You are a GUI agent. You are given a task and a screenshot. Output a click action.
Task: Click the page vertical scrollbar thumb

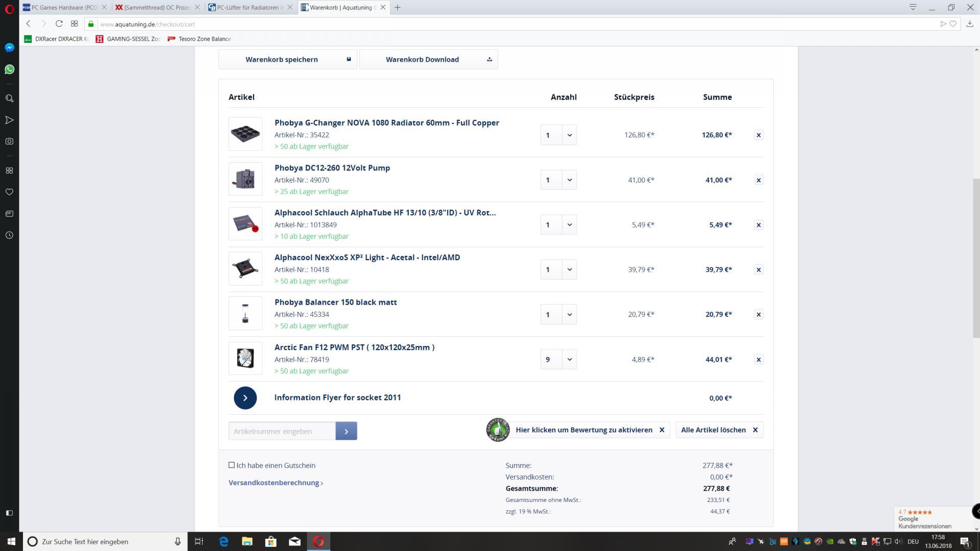[x=976, y=258]
